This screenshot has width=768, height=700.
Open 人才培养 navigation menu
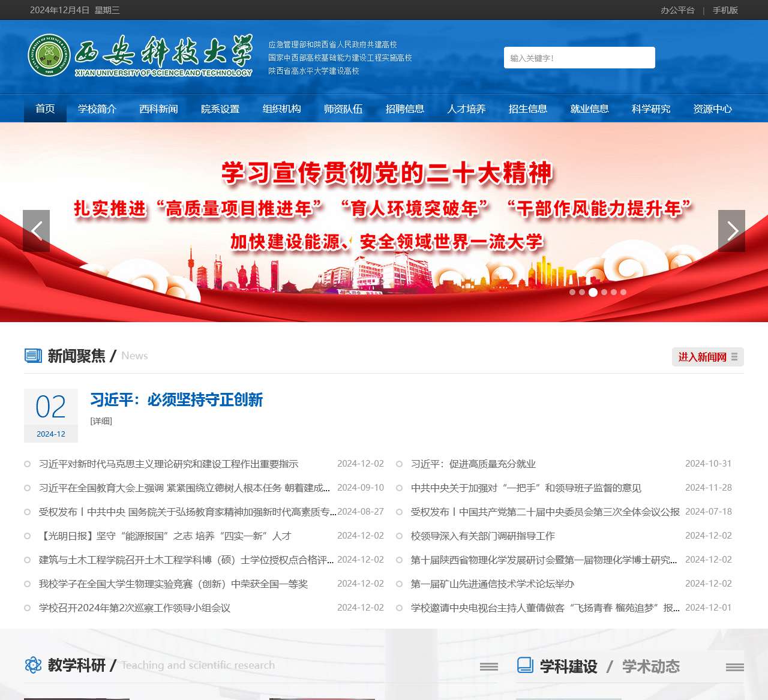pos(466,109)
